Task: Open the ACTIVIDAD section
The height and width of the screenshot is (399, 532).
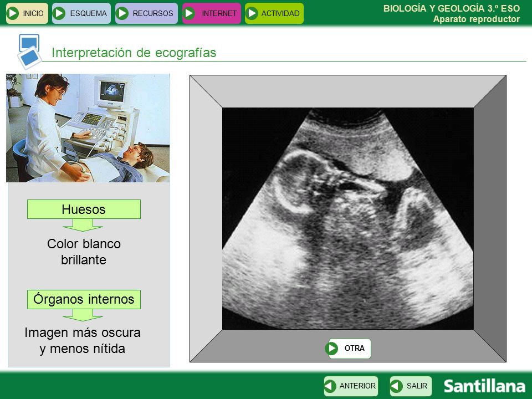Action: tap(274, 13)
